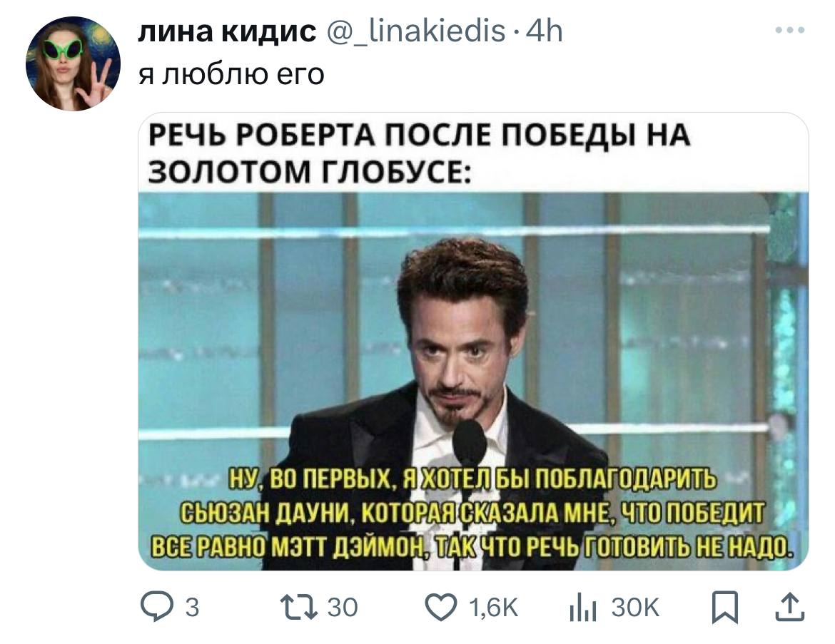
Task: Open the three-dots more options menu
Action: 790,31
